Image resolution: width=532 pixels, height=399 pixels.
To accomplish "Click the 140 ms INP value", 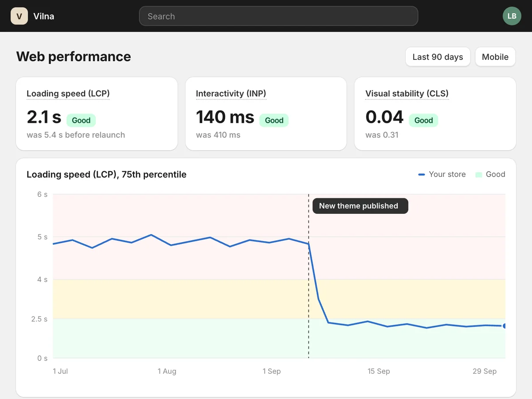I will (225, 117).
